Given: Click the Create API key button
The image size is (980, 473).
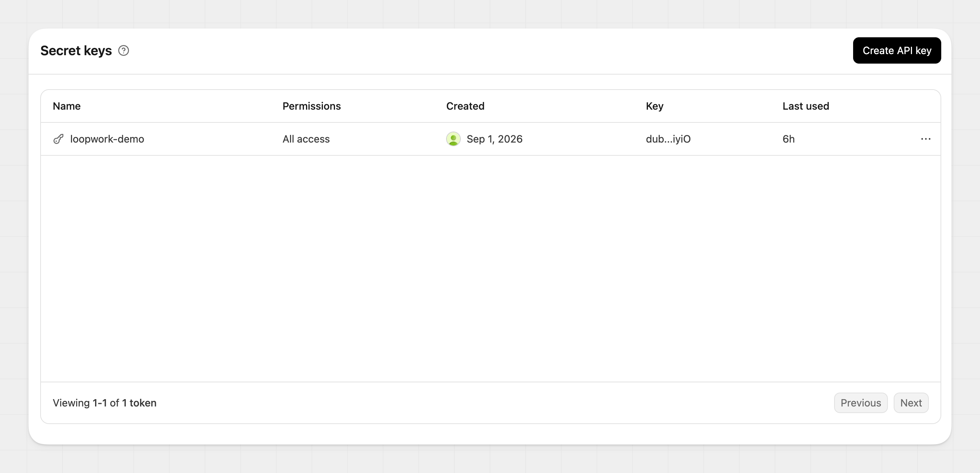Looking at the screenshot, I should click(897, 50).
